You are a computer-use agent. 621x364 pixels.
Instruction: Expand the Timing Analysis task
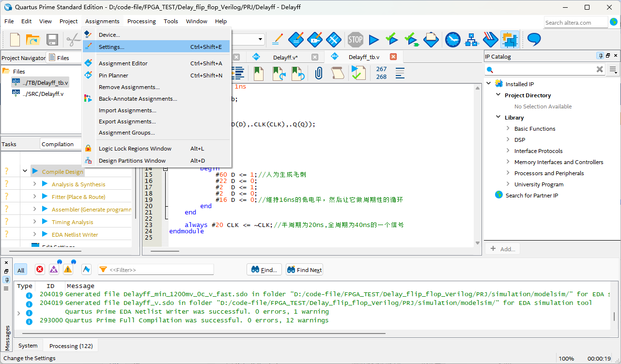click(34, 222)
